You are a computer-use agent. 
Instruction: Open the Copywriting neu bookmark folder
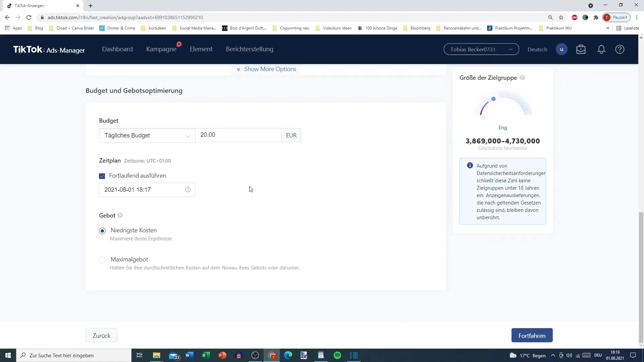tap(291, 28)
